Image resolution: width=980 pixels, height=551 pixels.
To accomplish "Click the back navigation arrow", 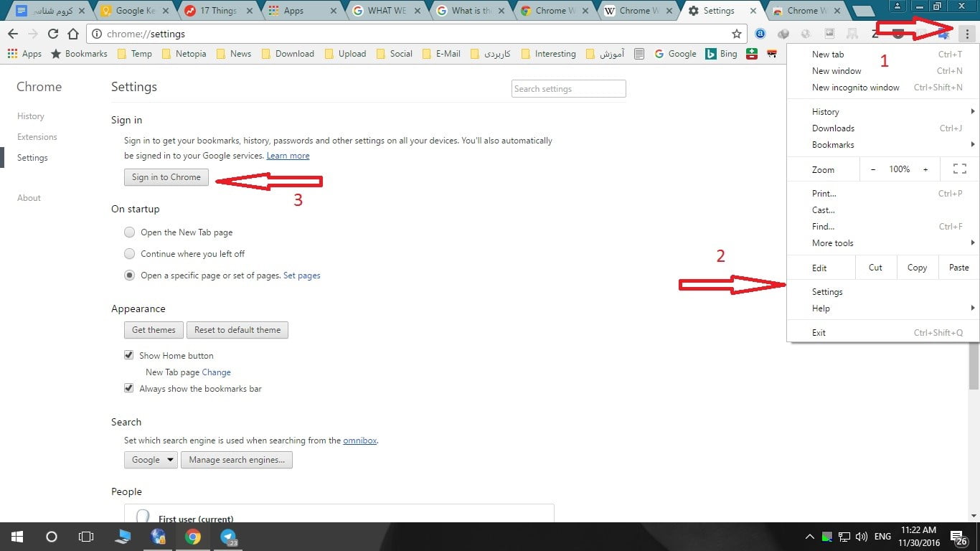I will (13, 34).
